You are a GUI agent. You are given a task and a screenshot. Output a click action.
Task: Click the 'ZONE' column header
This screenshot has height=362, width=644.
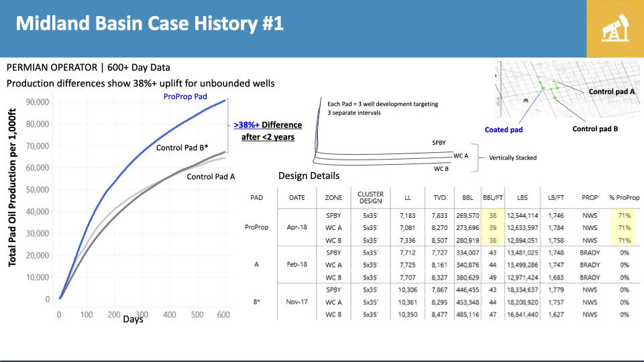point(333,197)
